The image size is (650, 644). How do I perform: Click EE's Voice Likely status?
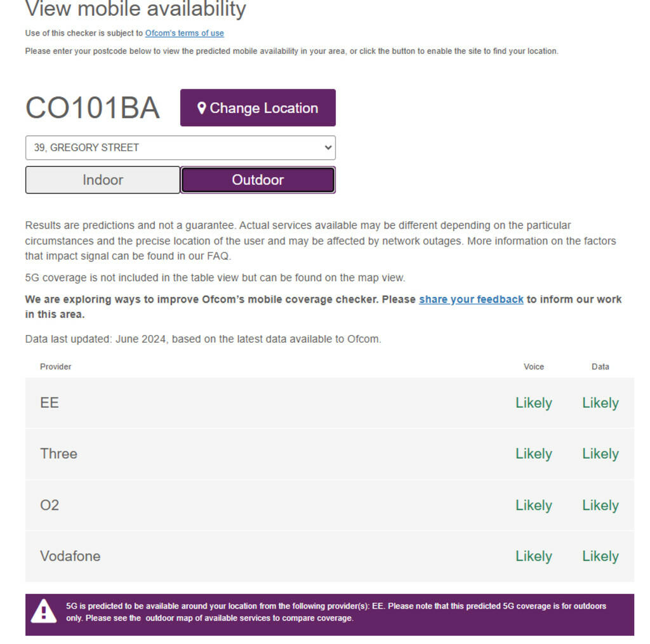(x=533, y=403)
